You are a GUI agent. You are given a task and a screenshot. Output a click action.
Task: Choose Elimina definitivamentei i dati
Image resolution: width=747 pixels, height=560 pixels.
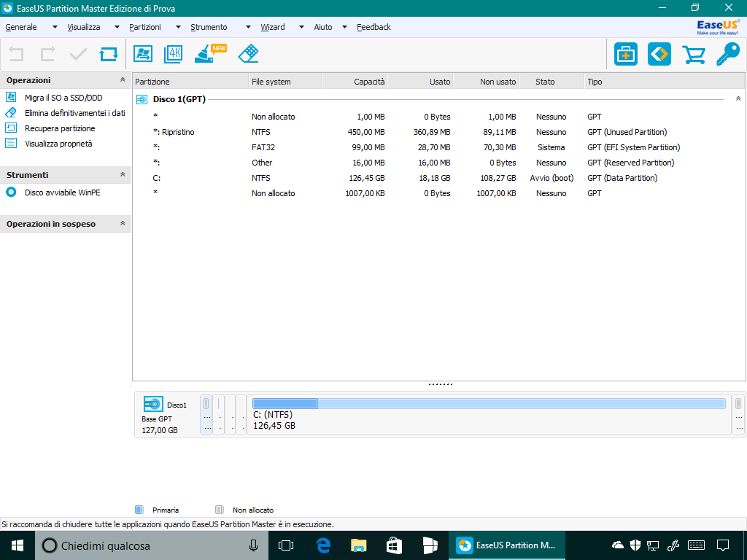coord(75,113)
